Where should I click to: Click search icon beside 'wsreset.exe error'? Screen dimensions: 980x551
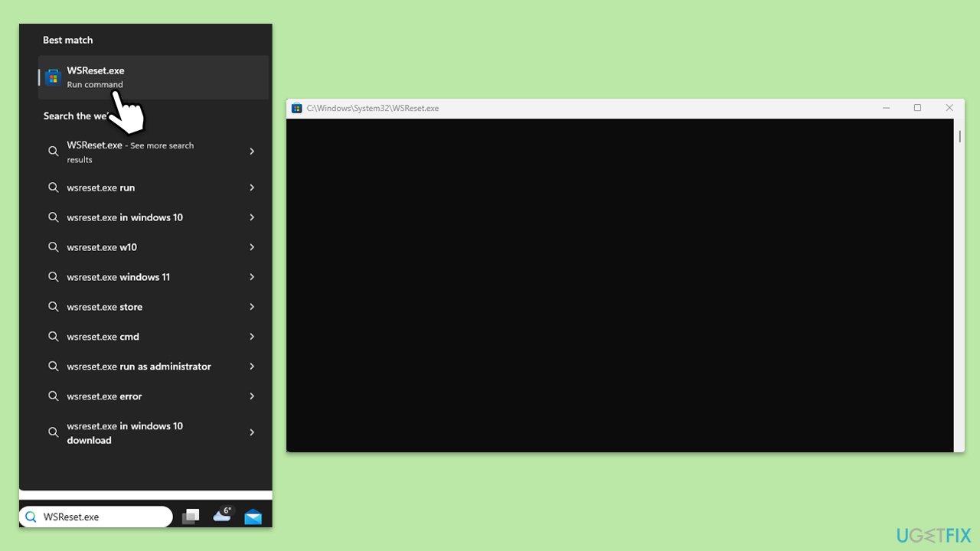(x=54, y=396)
